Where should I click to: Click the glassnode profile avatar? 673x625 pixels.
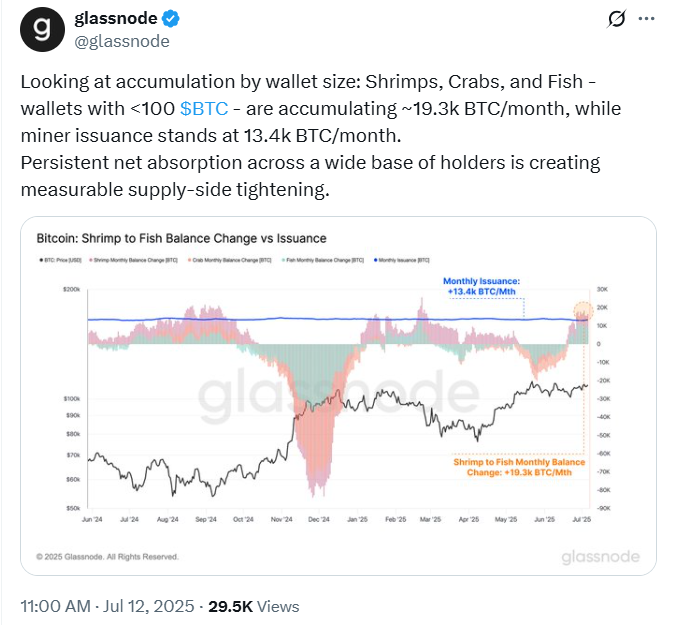tap(42, 30)
